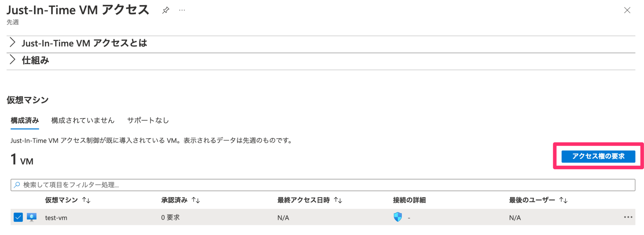Click the connection details shield icon for test-vm

pyautogui.click(x=398, y=217)
